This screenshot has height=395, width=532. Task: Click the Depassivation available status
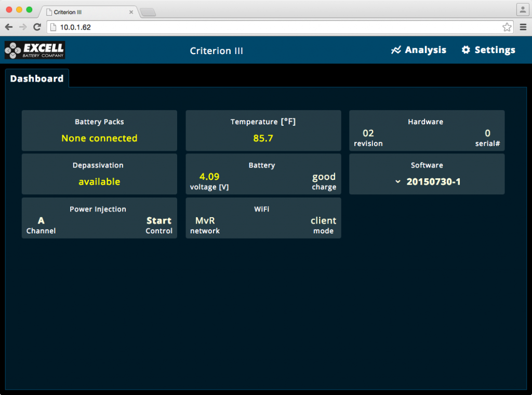[x=99, y=182]
